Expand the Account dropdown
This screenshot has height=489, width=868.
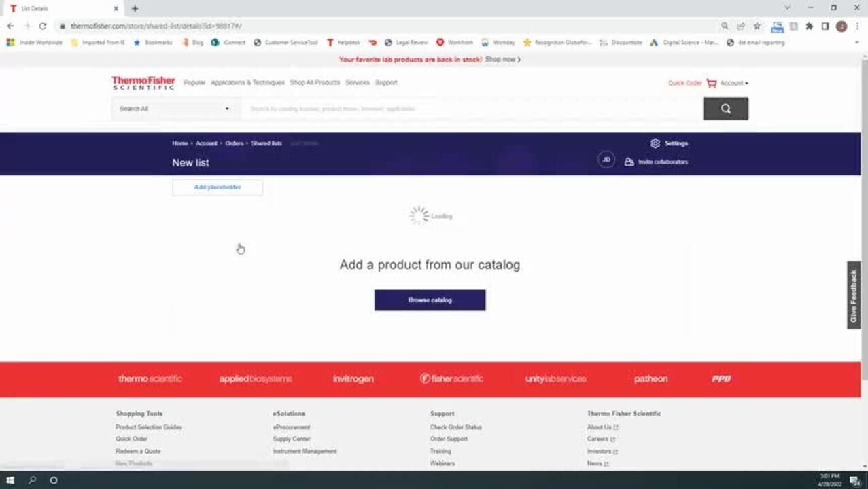tap(734, 83)
